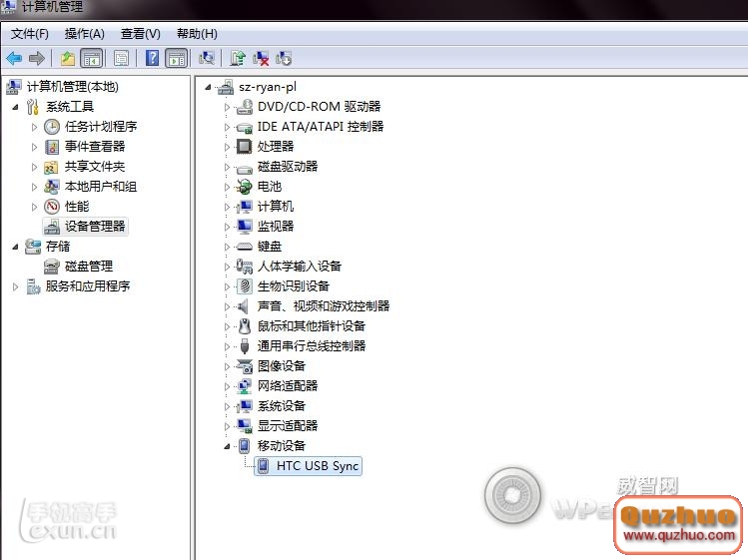
Task: Expand the 磁盘驱动器 category
Action: [x=227, y=168]
